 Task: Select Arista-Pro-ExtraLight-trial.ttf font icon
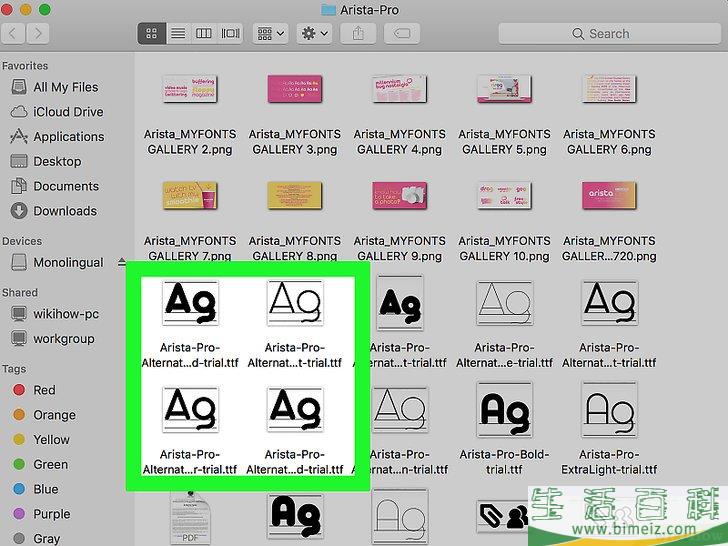[x=609, y=410]
